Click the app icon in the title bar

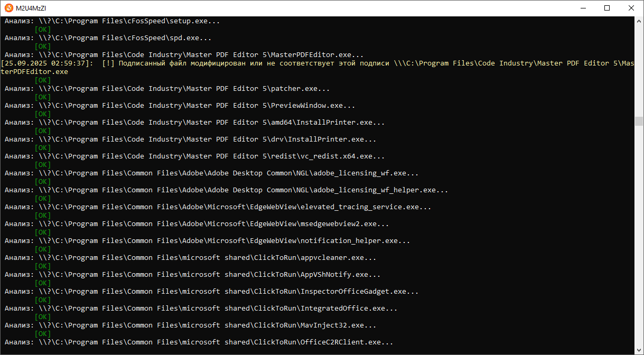tap(8, 8)
